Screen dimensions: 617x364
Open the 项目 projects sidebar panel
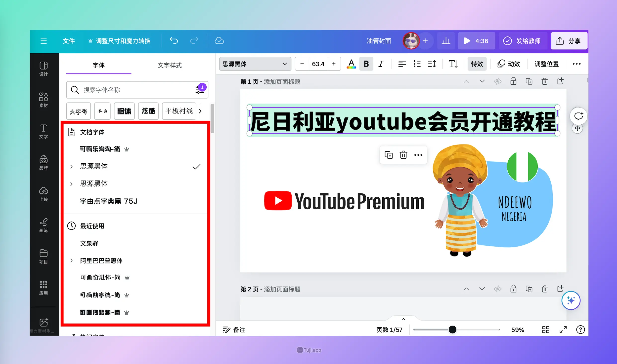(x=44, y=256)
